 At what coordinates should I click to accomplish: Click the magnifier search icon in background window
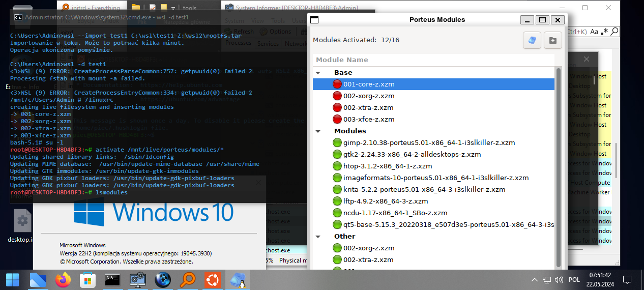point(614,32)
